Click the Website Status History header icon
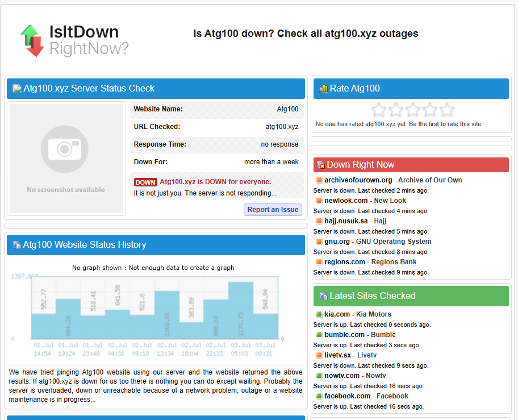The image size is (518, 420). 17,245
